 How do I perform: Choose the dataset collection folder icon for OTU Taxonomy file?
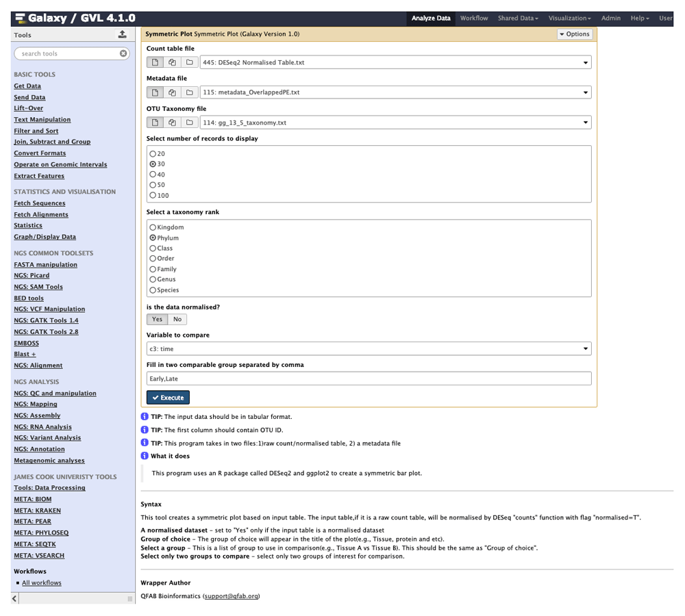coord(190,122)
